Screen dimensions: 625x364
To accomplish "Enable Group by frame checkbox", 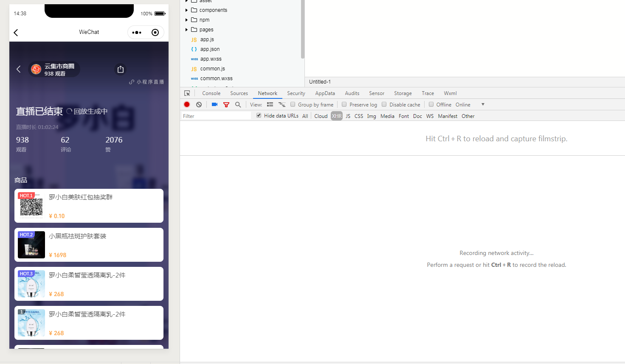I will (x=293, y=104).
